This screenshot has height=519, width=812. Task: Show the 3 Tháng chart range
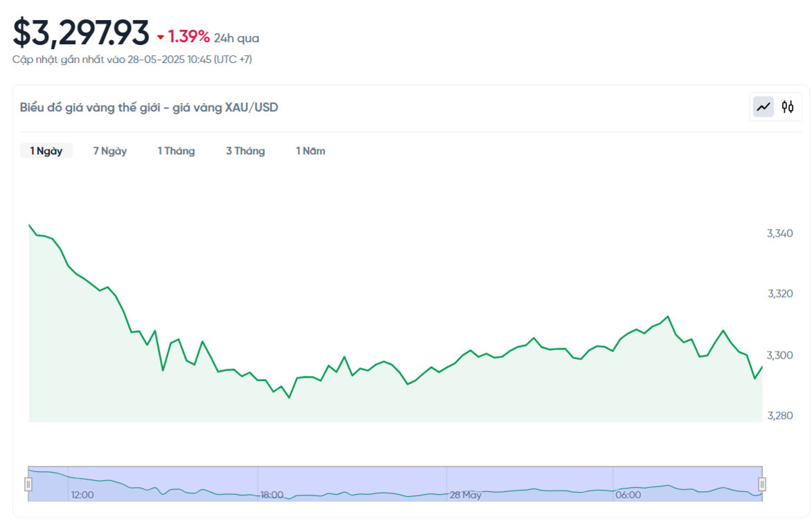[x=245, y=151]
